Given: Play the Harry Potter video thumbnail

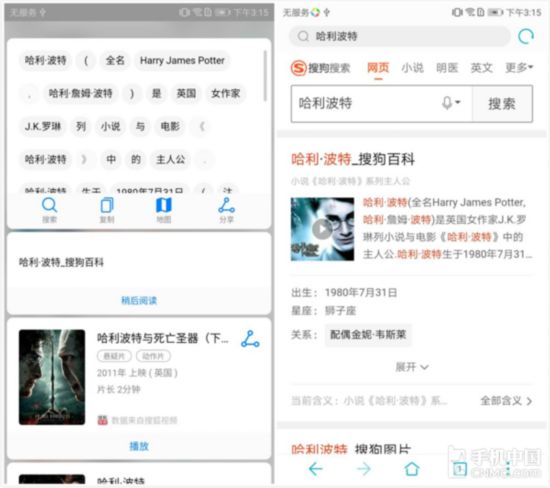Looking at the screenshot, I should tap(322, 229).
